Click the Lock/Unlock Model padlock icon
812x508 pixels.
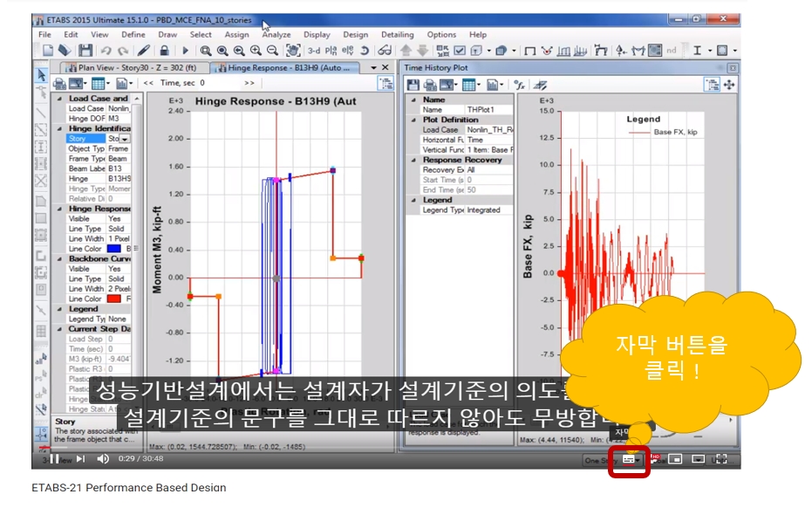coord(164,51)
